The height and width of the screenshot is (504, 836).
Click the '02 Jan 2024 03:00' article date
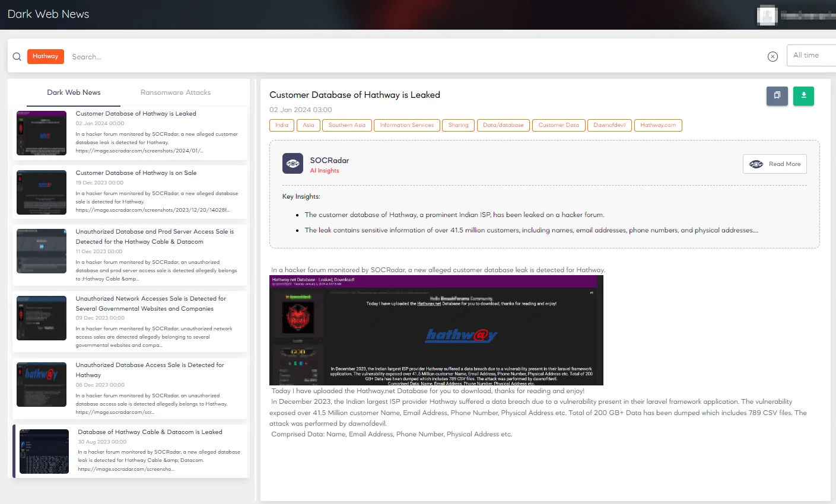[301, 110]
